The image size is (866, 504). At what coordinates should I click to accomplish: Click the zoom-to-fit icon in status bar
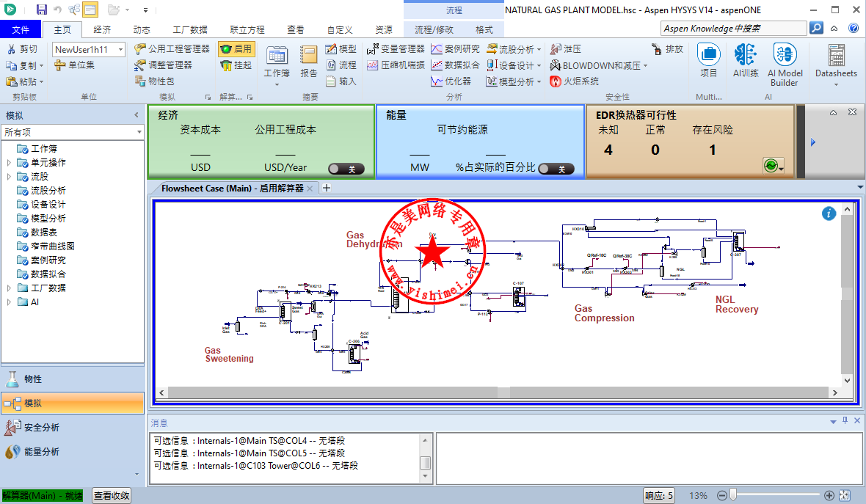[845, 495]
